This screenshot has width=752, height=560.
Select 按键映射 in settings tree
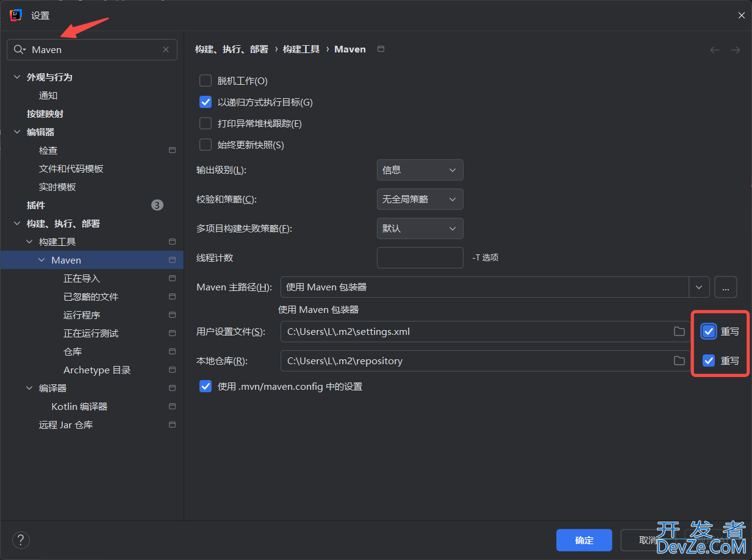tap(45, 113)
